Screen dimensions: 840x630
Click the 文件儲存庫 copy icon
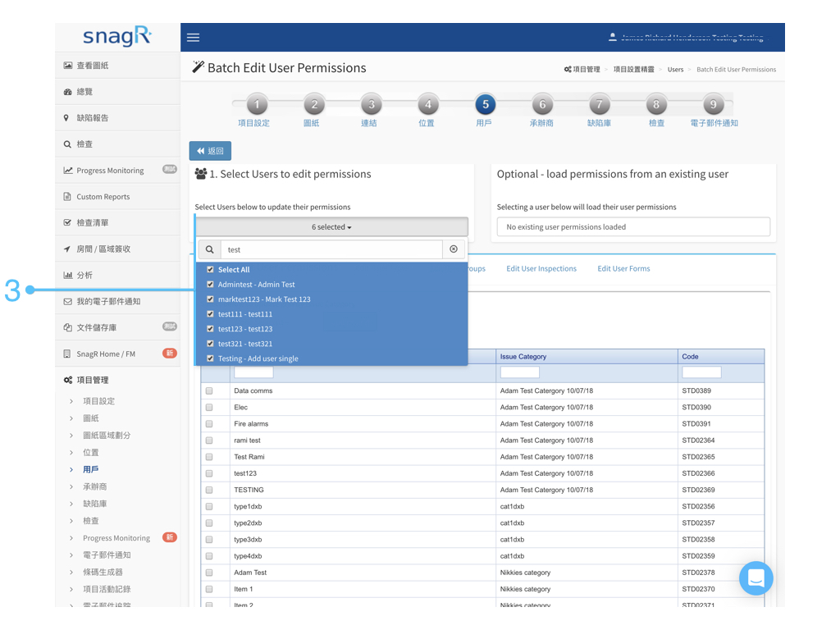(67, 327)
